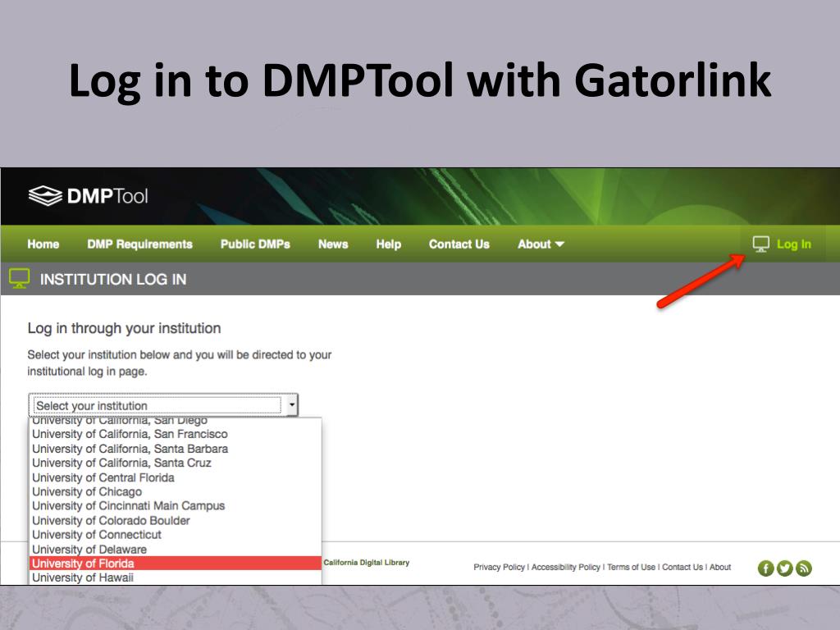Image resolution: width=840 pixels, height=630 pixels.
Task: Open the Help page
Action: tap(388, 244)
